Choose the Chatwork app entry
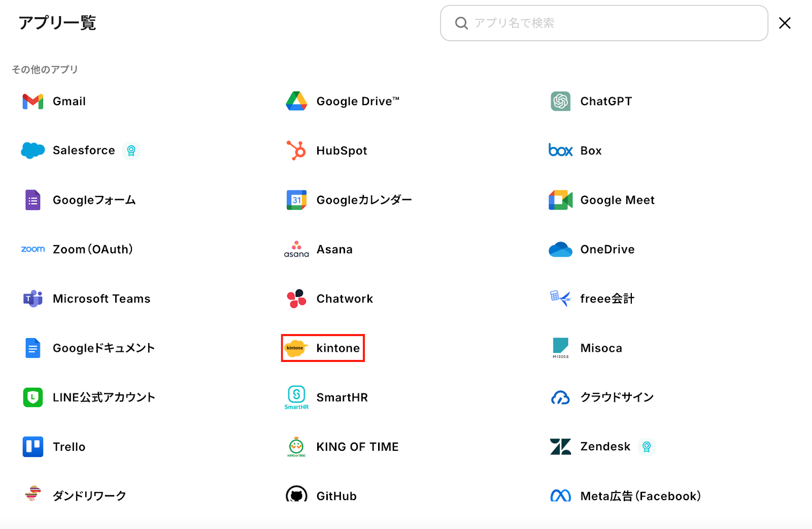 click(344, 299)
